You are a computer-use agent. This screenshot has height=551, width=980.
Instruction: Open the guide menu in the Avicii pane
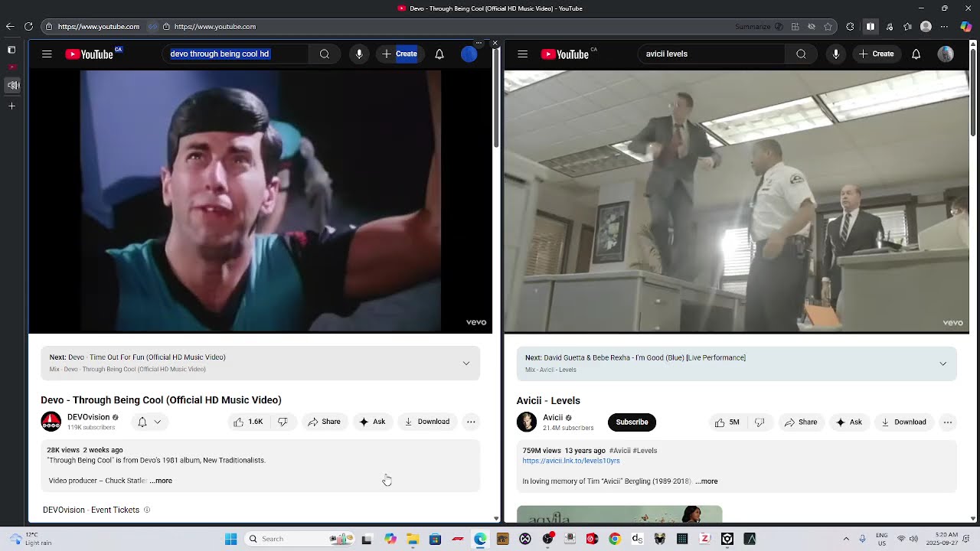pos(522,54)
